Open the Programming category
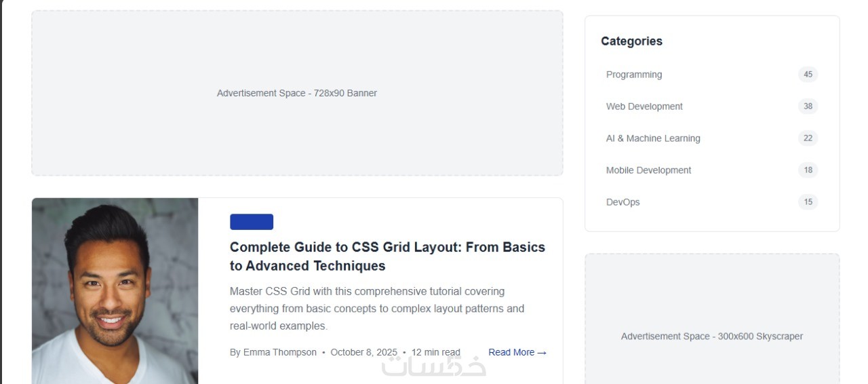Viewport: 868px width, 384px height. coord(634,75)
